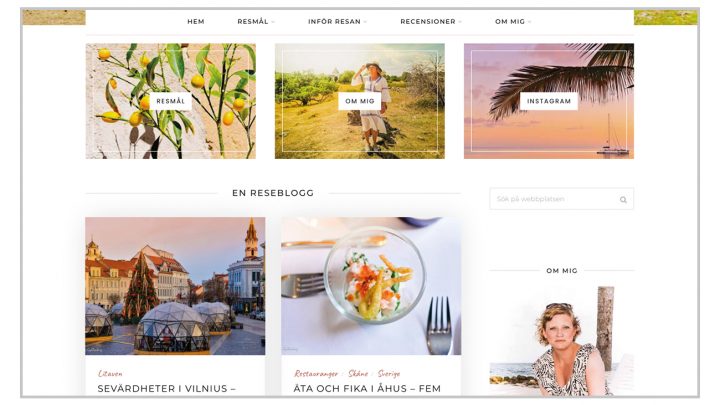Open the Äta och fika i Åhus title
The height and width of the screenshot is (405, 720).
tap(367, 388)
